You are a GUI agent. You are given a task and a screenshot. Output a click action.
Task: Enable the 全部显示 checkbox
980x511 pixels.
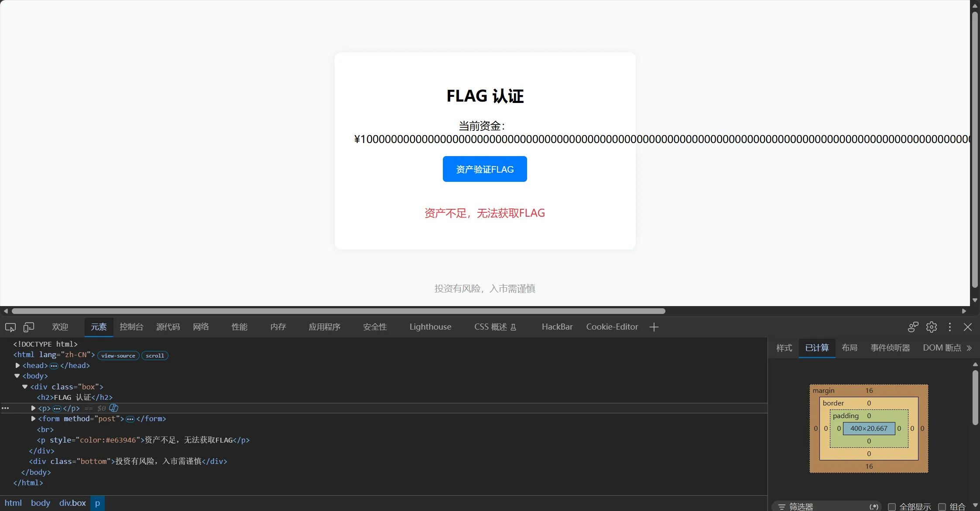[892, 507]
